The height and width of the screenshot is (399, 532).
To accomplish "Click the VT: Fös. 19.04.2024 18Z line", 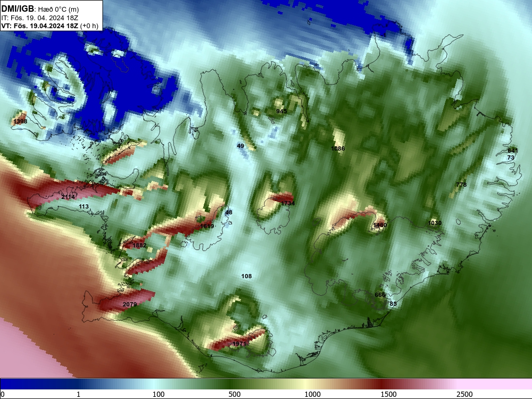I will (x=49, y=26).
